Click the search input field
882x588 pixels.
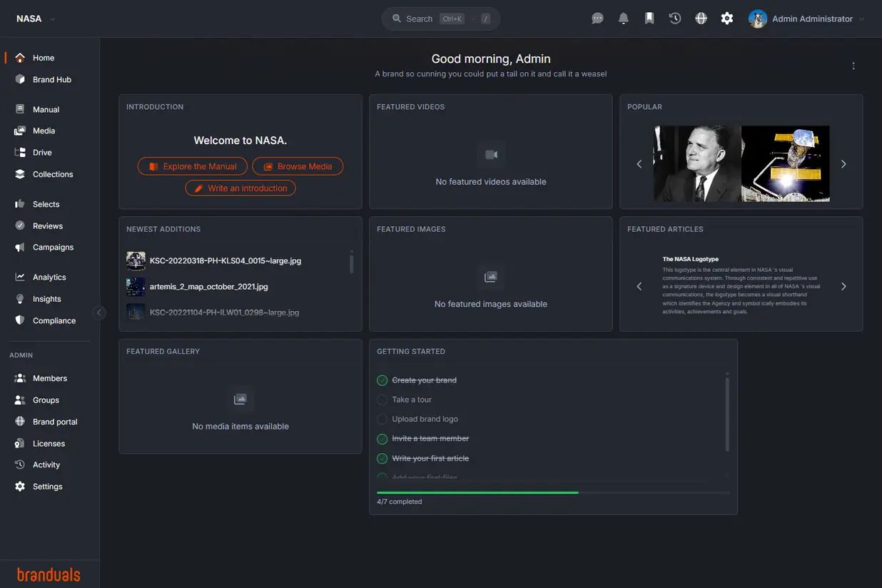(x=441, y=19)
